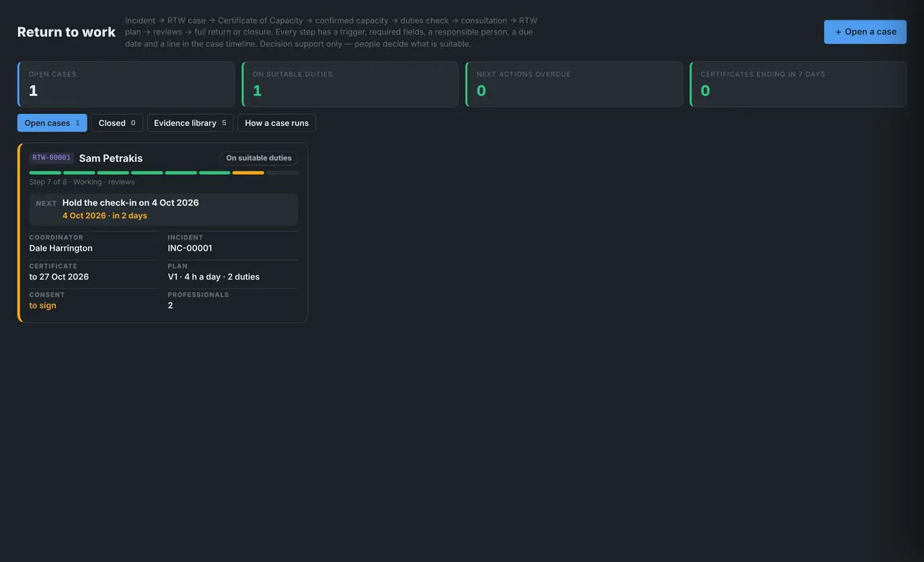
Task: Click Step 7 of 8 · Working · reviews text
Action: click(x=82, y=182)
